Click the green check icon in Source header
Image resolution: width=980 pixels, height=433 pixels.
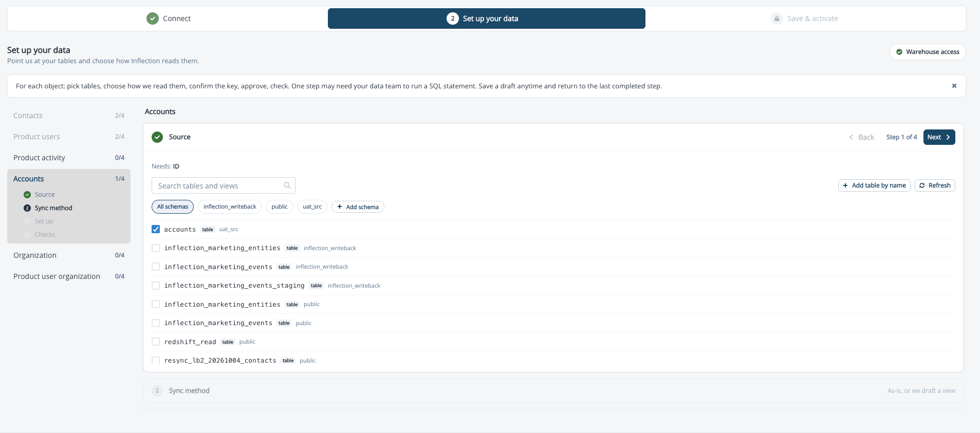click(157, 137)
